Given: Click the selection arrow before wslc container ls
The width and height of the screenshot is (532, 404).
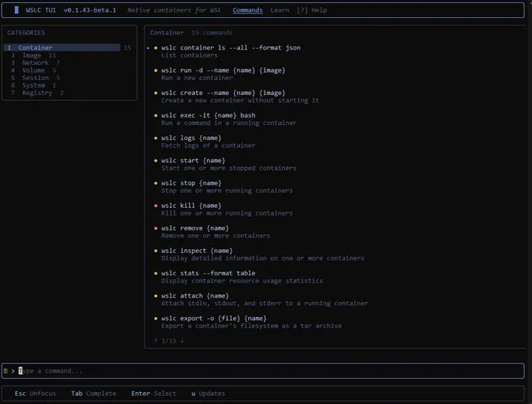Looking at the screenshot, I should pyautogui.click(x=148, y=48).
